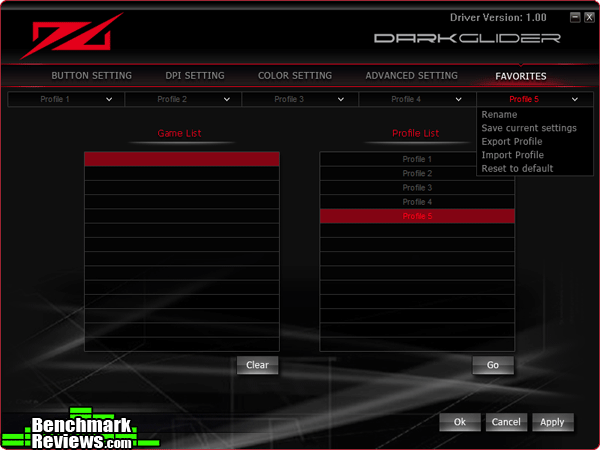Expand the Profile 2 dropdown arrow
The image size is (600, 450).
[x=227, y=99]
